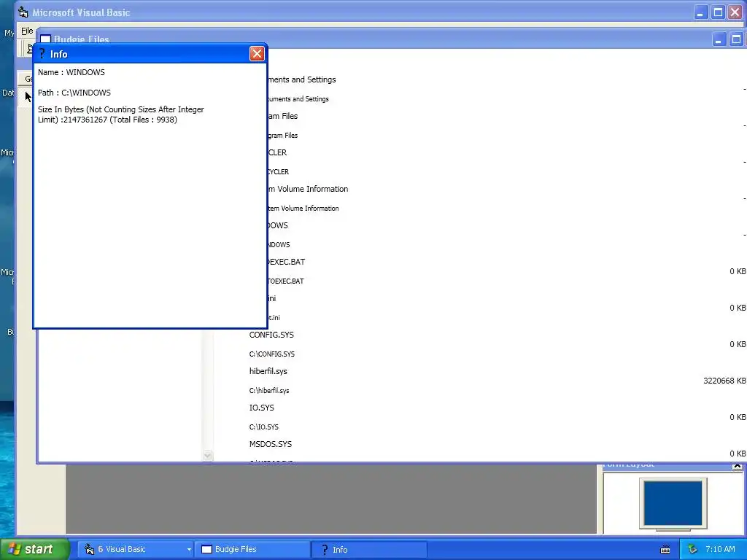Select the MSDOS.SYS file entry
This screenshot has width=747, height=560.
(271, 444)
